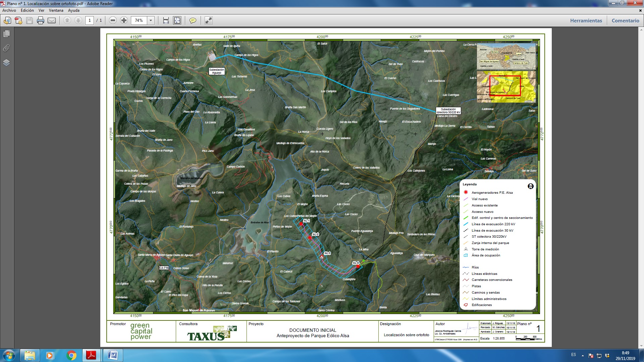Image resolution: width=644 pixels, height=362 pixels.
Task: Toggle read mode full-screen arrows
Action: (208, 20)
